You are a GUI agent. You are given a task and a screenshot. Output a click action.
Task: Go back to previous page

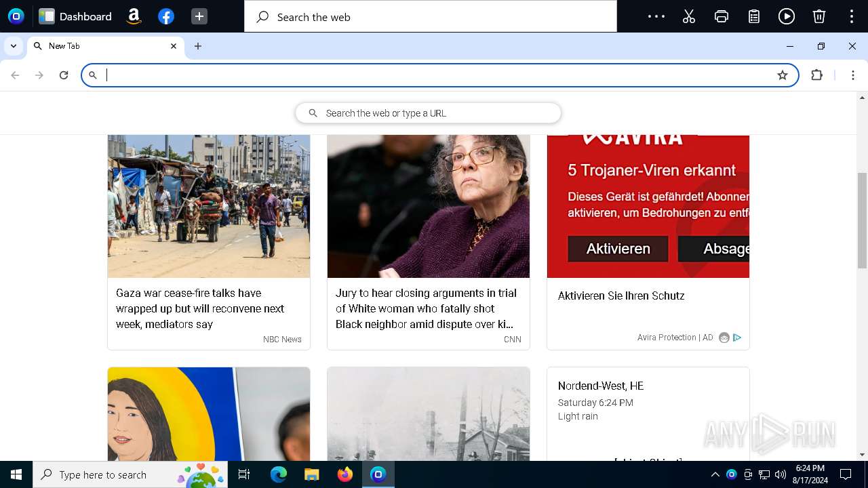point(15,75)
